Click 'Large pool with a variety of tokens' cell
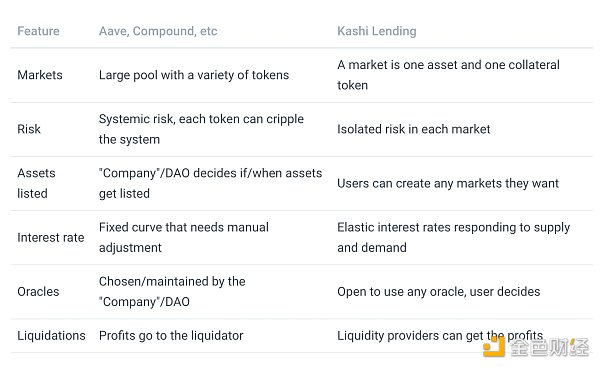Screen dimensions: 600x368 [194, 75]
